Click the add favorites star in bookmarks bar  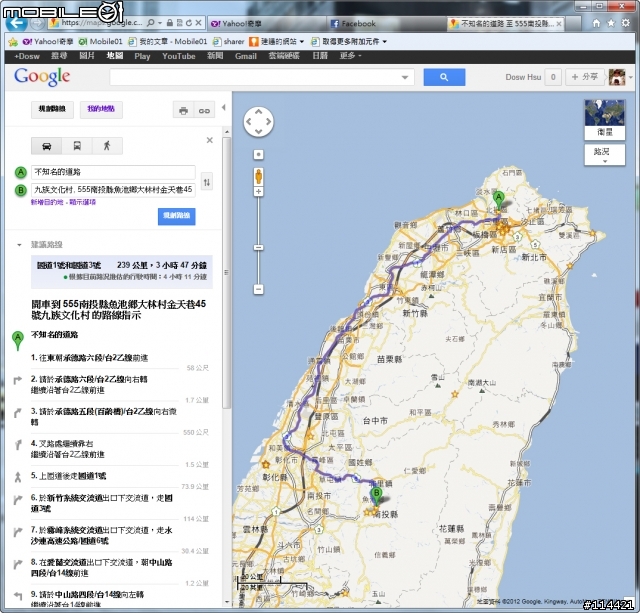tap(13, 42)
